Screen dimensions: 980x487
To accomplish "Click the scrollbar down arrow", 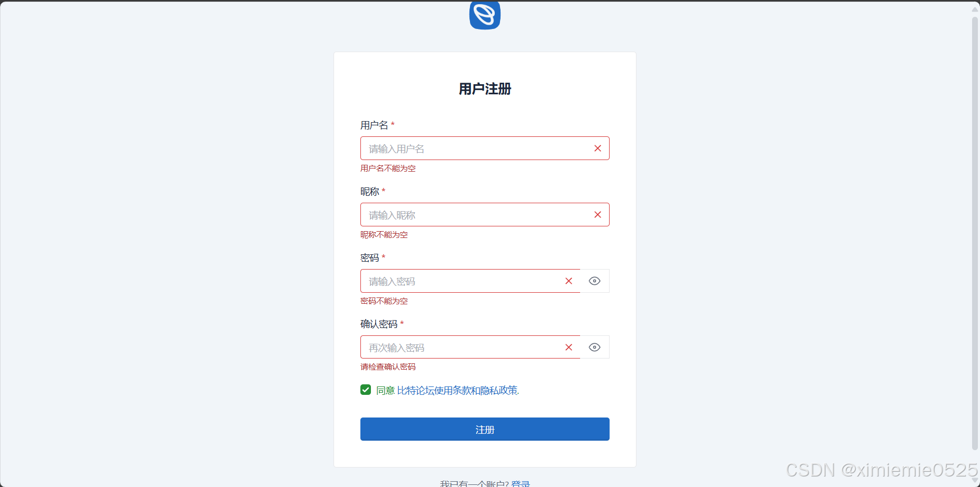I will pyautogui.click(x=975, y=481).
